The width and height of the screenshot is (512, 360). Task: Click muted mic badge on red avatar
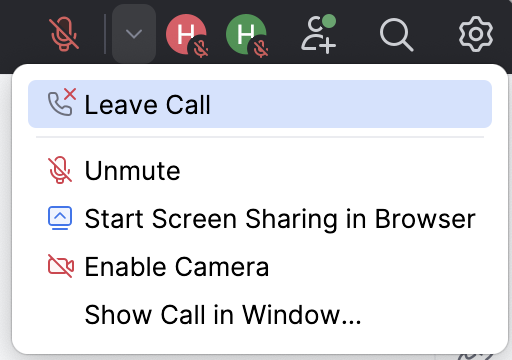(x=201, y=49)
